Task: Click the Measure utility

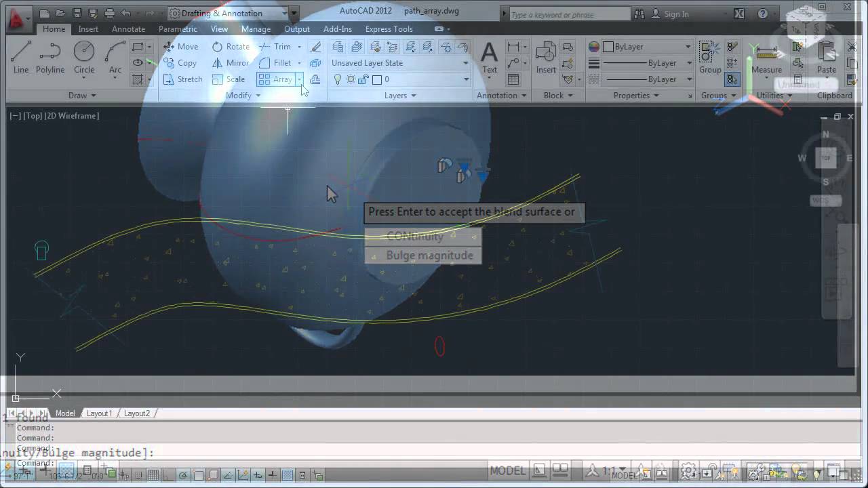Action: tap(766, 57)
